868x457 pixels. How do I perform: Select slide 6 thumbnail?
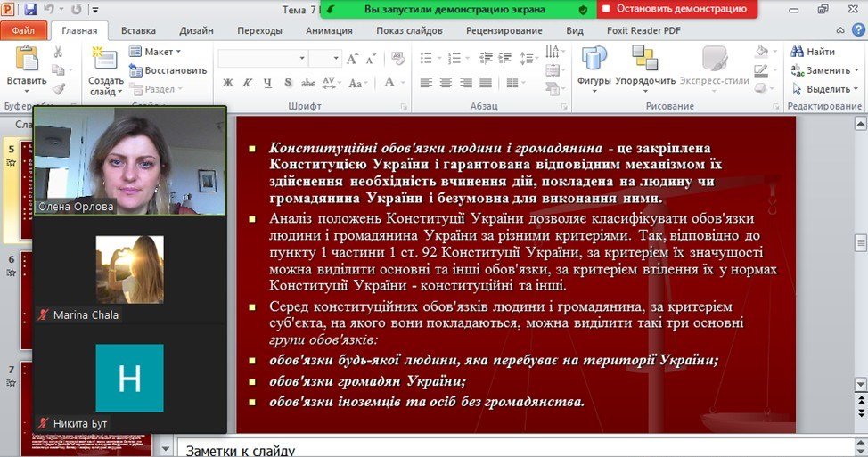(27, 299)
